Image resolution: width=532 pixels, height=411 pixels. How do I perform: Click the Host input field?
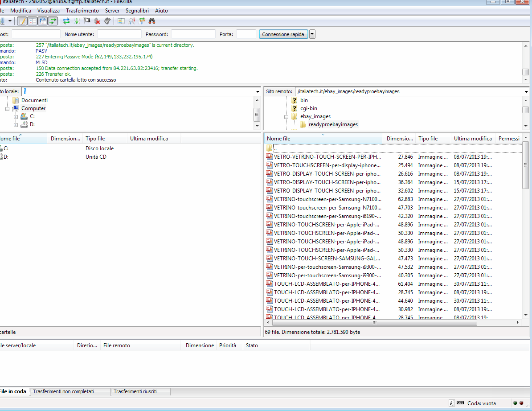(x=36, y=34)
